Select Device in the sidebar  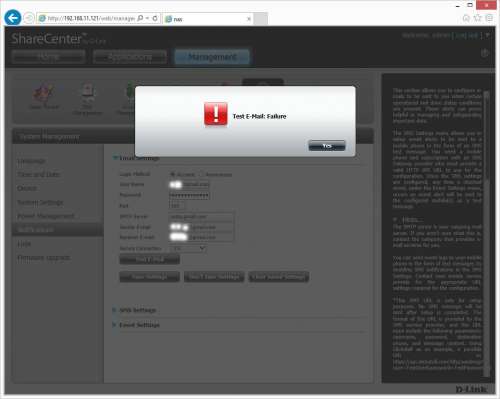click(x=27, y=189)
